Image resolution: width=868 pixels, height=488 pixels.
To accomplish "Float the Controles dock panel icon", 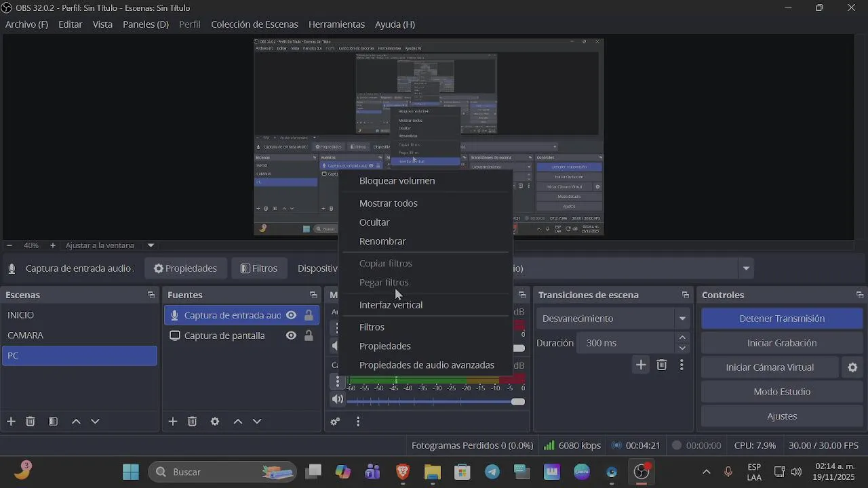I will click(860, 295).
